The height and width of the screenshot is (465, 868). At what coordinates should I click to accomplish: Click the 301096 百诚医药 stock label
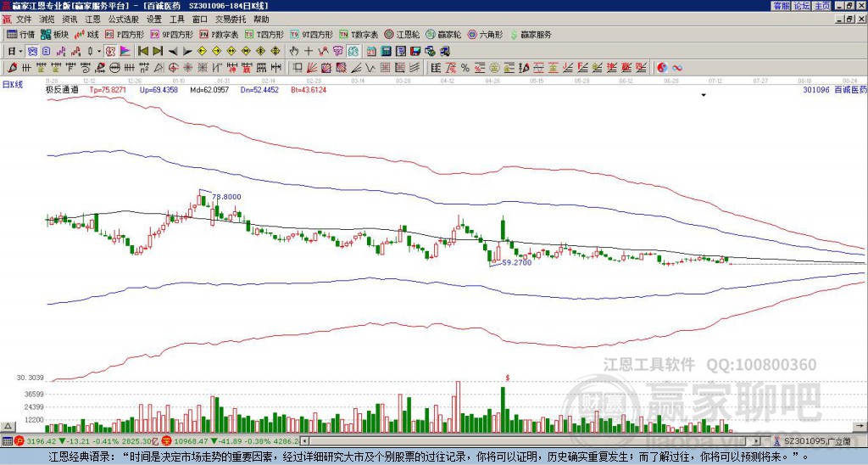pos(834,90)
